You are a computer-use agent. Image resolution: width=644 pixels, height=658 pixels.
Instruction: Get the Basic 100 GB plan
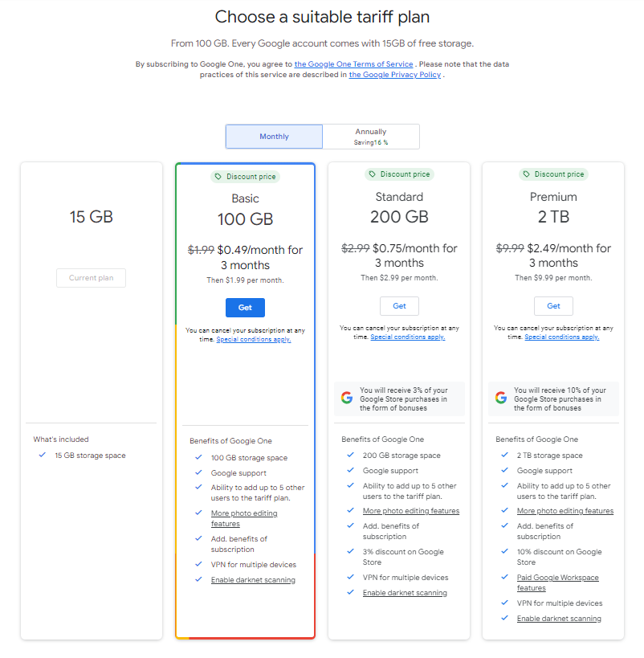[245, 308]
